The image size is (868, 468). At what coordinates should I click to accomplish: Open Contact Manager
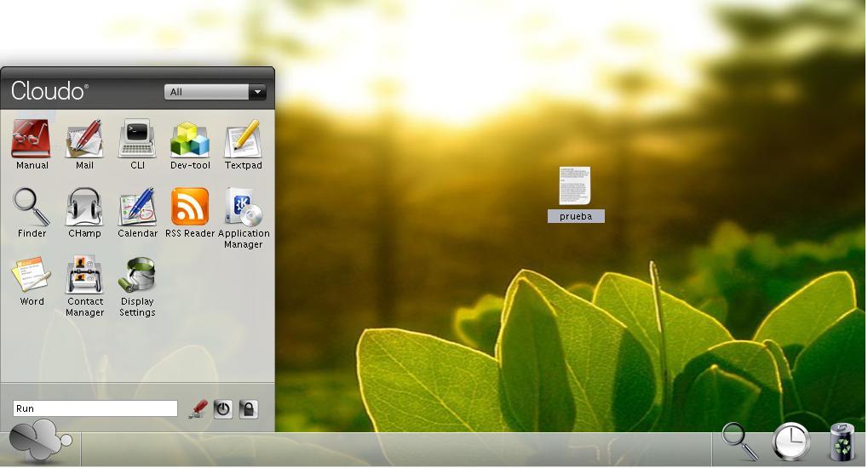84,277
